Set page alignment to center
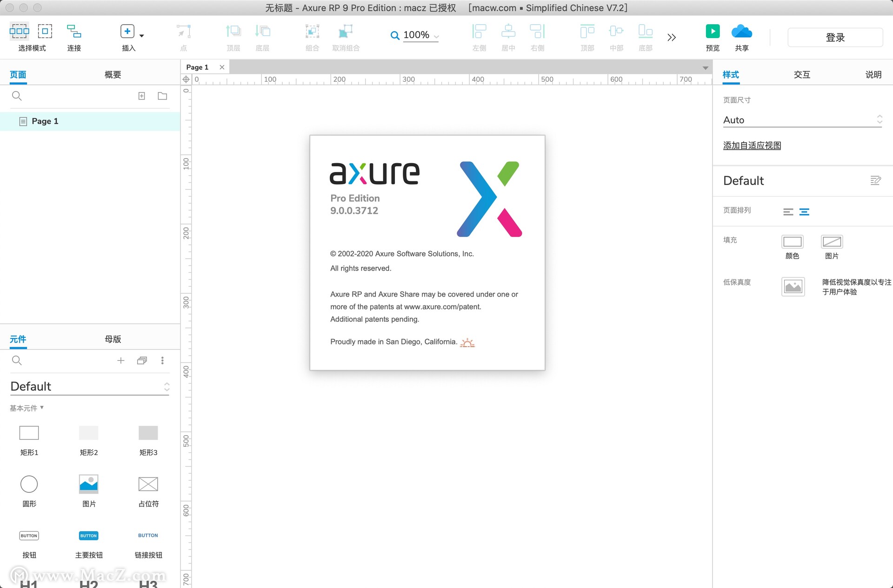The height and width of the screenshot is (588, 893). pos(804,212)
